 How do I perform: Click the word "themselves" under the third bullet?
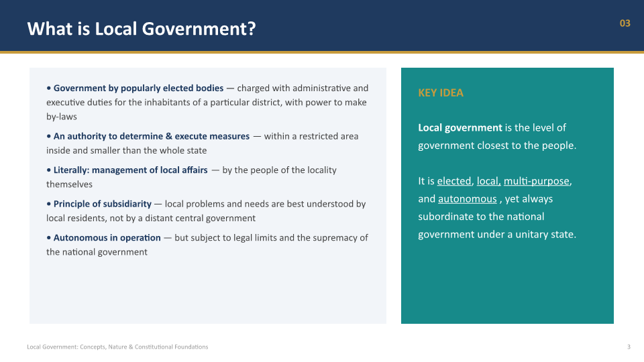click(x=69, y=185)
